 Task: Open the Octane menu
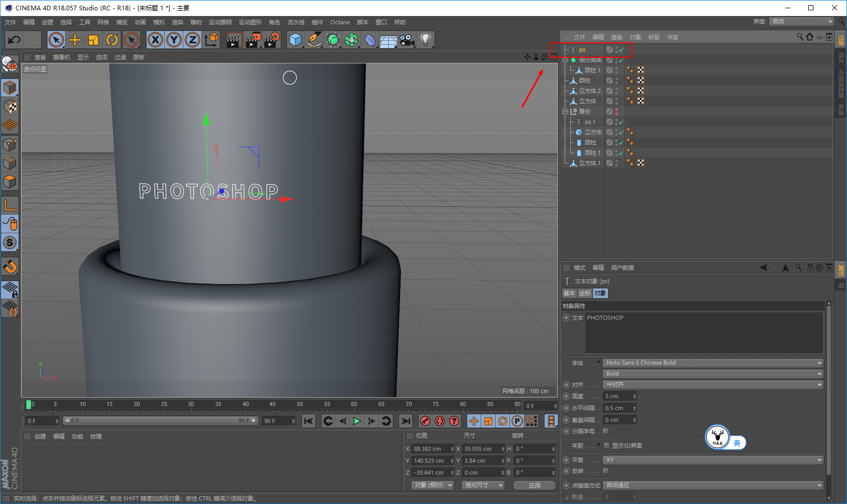(340, 22)
